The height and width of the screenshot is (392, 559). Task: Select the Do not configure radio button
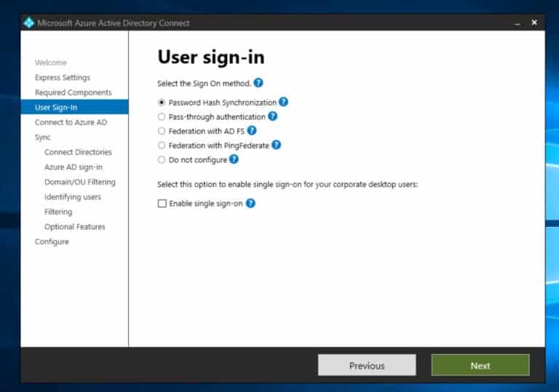pyautogui.click(x=162, y=160)
